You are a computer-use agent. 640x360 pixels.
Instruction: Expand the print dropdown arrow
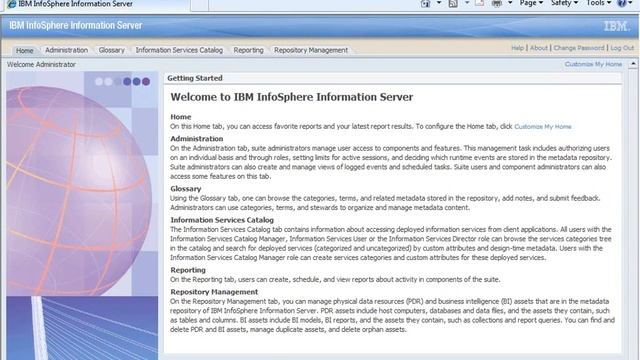(510, 3)
